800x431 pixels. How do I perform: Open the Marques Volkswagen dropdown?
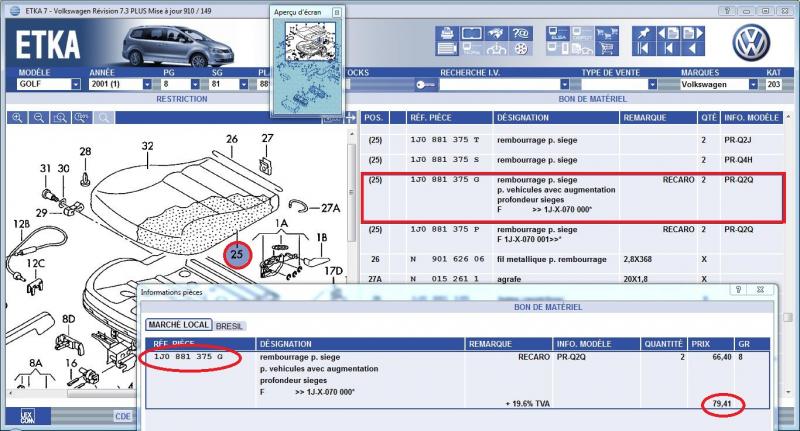click(753, 84)
